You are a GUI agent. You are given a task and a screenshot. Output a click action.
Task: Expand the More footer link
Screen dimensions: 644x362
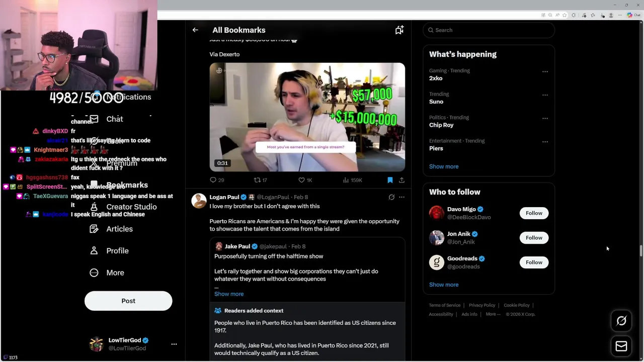(493, 314)
